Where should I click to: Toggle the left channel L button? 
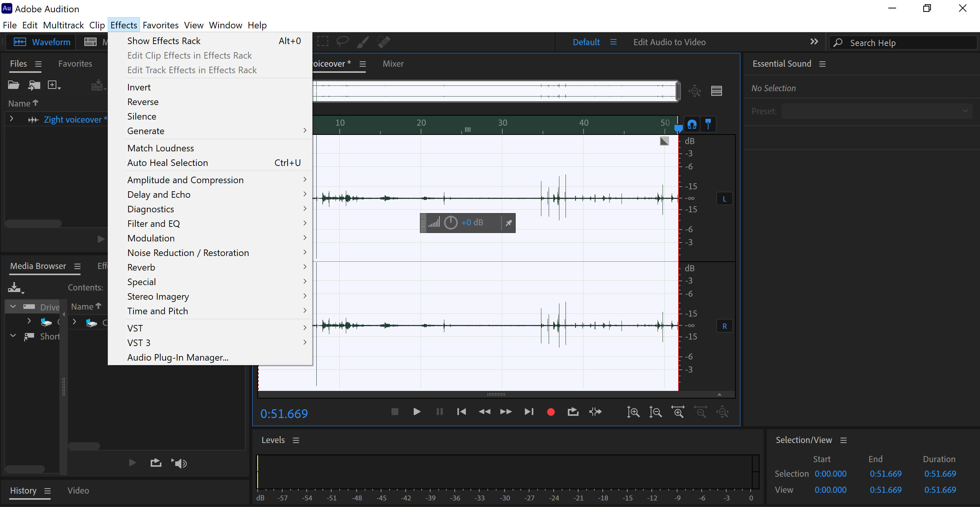tap(724, 199)
